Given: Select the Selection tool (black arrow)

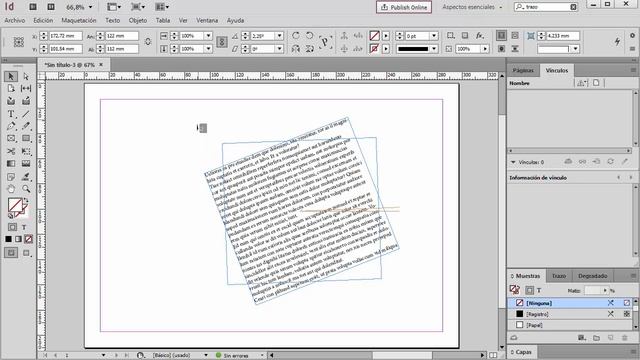Looking at the screenshot, I should point(11,76).
